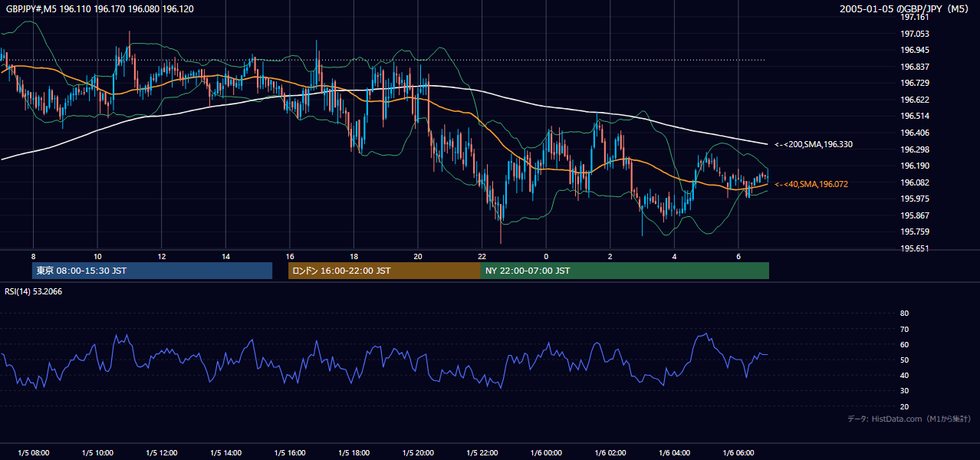Click RSI scale value 40
980x460 pixels.
pos(904,376)
